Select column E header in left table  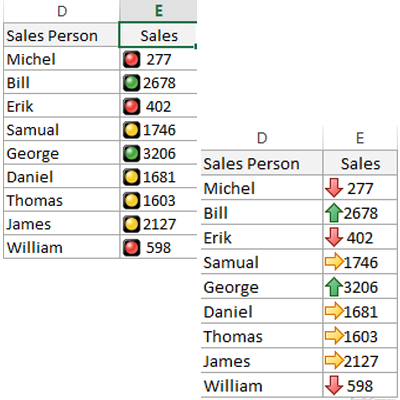pos(158,11)
